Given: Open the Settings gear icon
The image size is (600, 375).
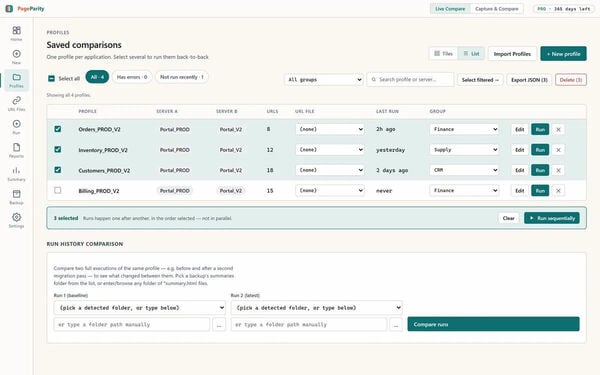Looking at the screenshot, I should coord(16,217).
